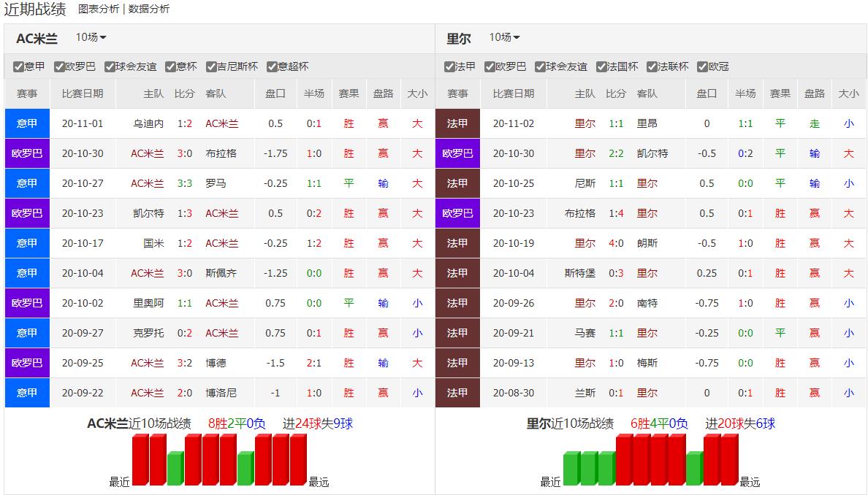The height and width of the screenshot is (495, 868).
Task: Disable 法联杯 checkbox
Action: coord(652,66)
